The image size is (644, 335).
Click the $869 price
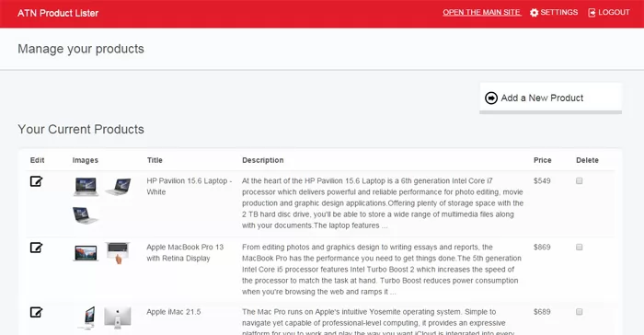[542, 247]
